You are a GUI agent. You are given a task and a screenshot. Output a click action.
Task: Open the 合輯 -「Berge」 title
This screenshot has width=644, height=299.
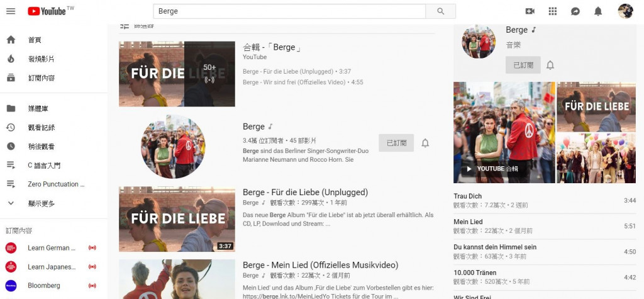[272, 47]
